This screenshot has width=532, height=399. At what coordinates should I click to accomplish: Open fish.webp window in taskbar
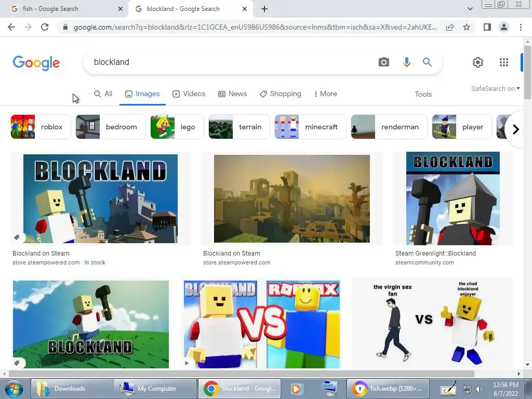(x=388, y=389)
